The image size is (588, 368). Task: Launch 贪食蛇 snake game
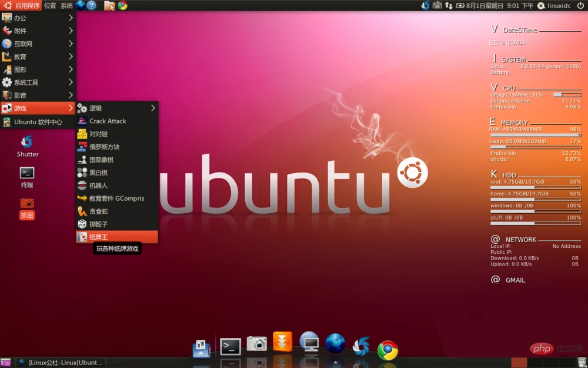click(116, 211)
